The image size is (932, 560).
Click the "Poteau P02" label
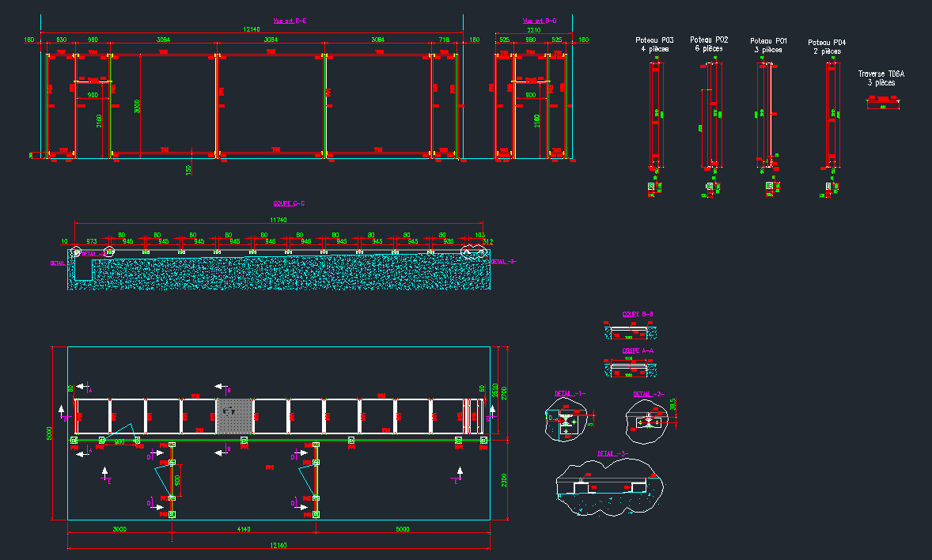[709, 40]
